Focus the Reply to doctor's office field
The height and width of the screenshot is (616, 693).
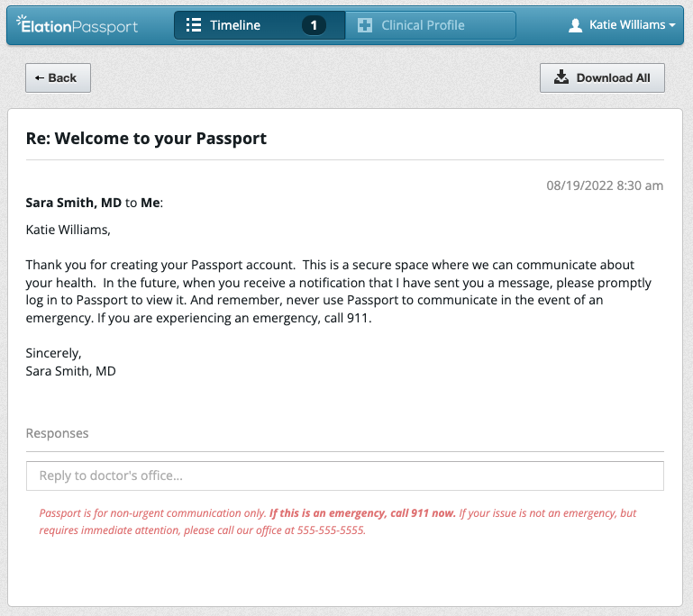[345, 476]
